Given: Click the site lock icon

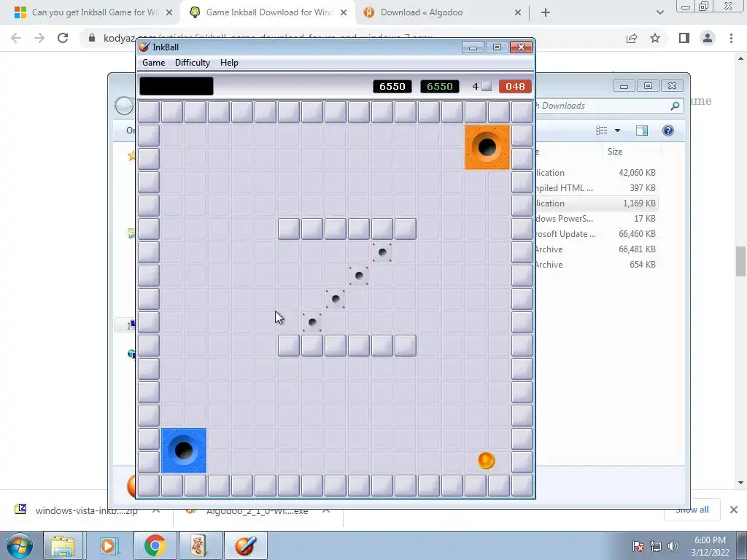Looking at the screenshot, I should tap(91, 38).
